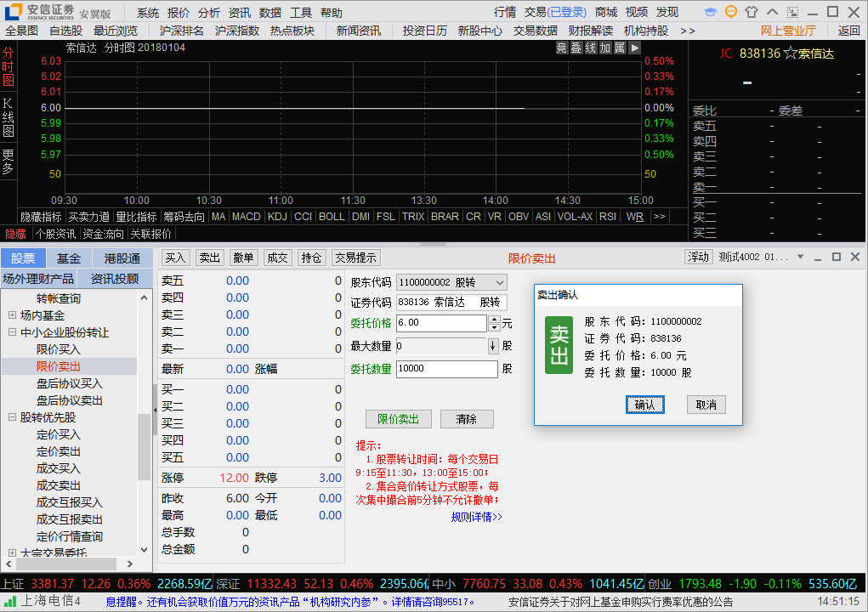The height and width of the screenshot is (612, 868).
Task: Click the left tree vertical scrollbar thumb
Action: point(144,446)
